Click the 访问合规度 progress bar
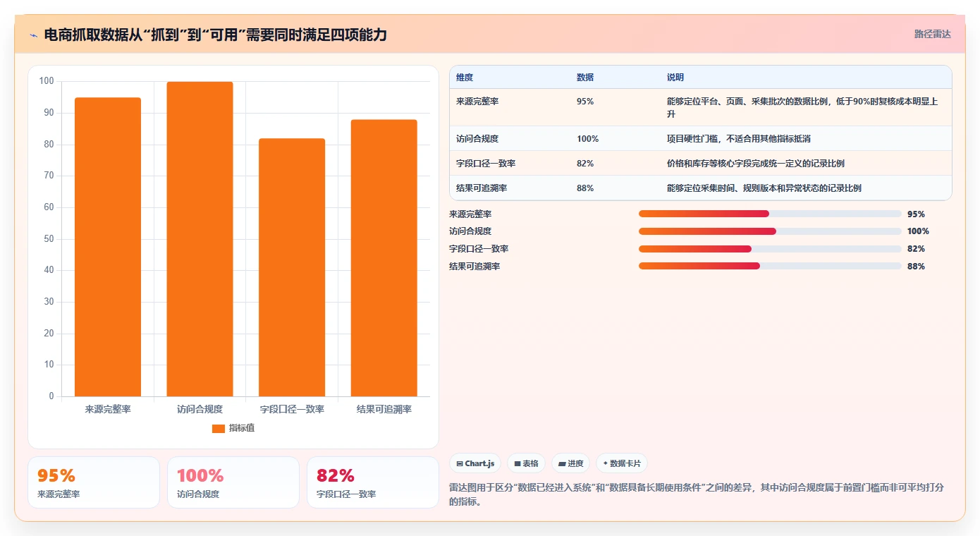This screenshot has width=980, height=536. click(770, 231)
